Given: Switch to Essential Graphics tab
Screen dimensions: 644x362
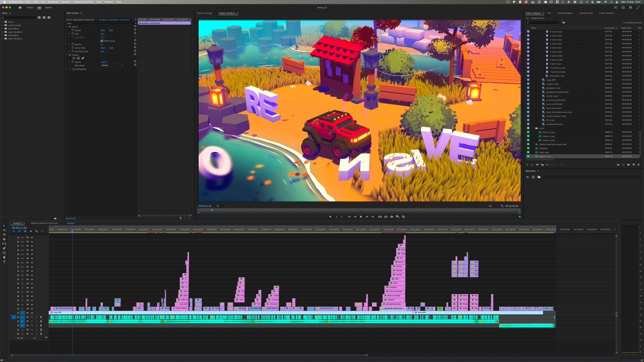Looking at the screenshot, I should pos(566,13).
